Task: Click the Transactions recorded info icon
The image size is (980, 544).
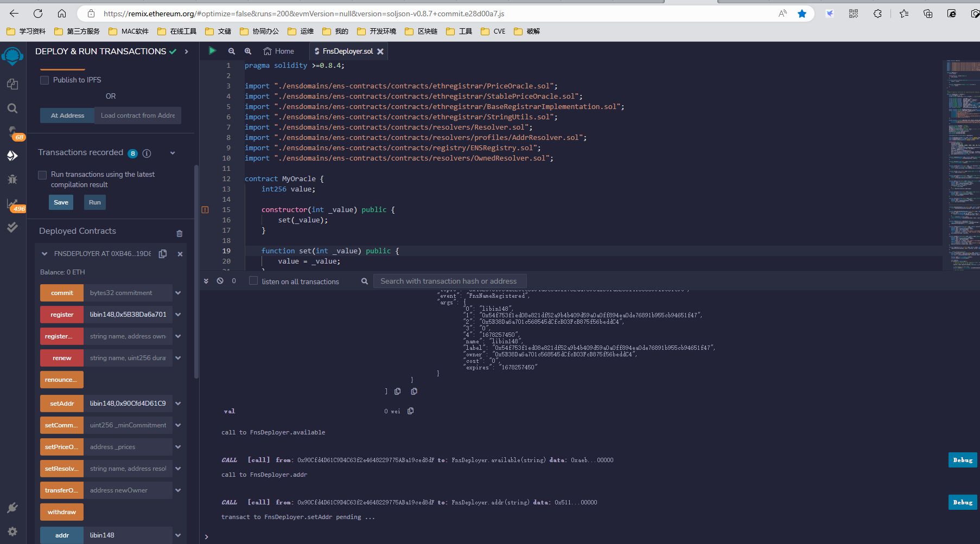Action: pos(147,153)
